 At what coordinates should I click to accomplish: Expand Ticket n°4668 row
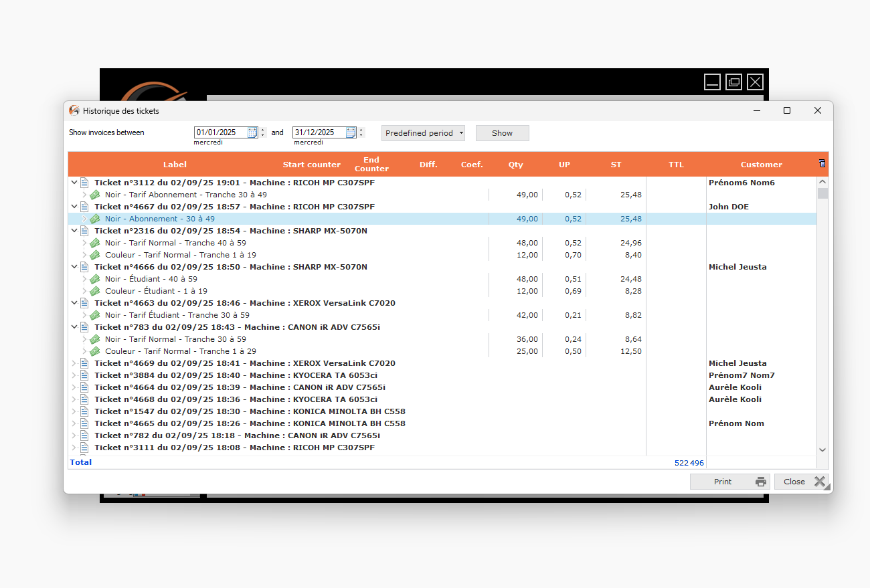[x=74, y=399]
